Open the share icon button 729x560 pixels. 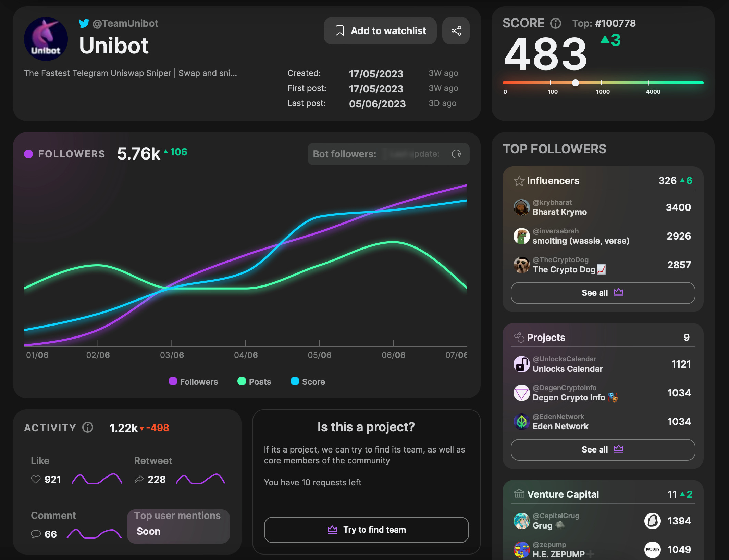point(456,31)
